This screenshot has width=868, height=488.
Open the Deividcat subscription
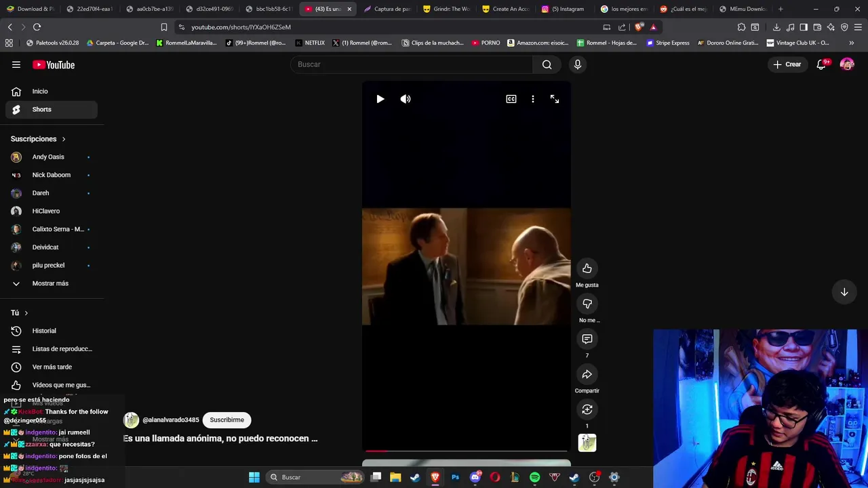pyautogui.click(x=51, y=247)
